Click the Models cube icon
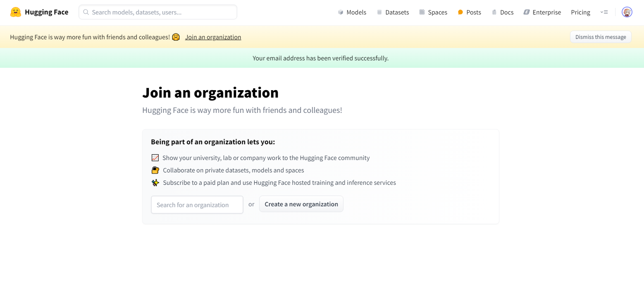 [x=341, y=12]
